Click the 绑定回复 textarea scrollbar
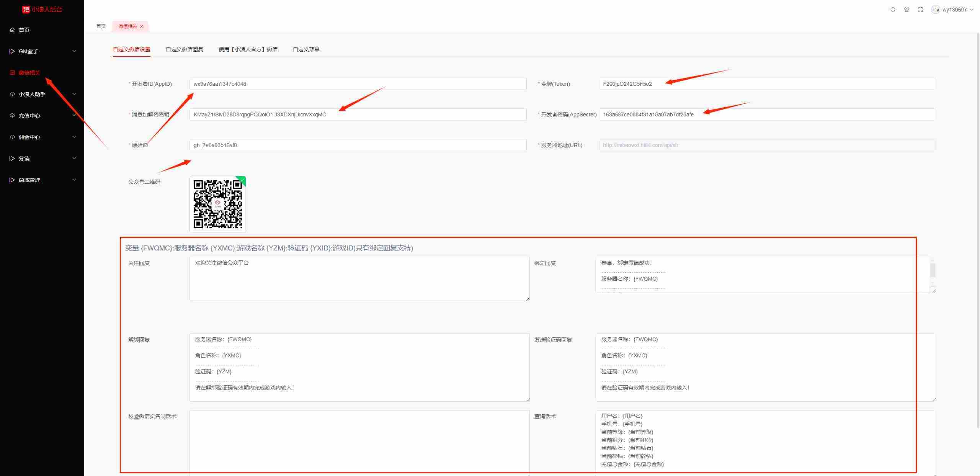The width and height of the screenshot is (980, 476). pos(933,270)
